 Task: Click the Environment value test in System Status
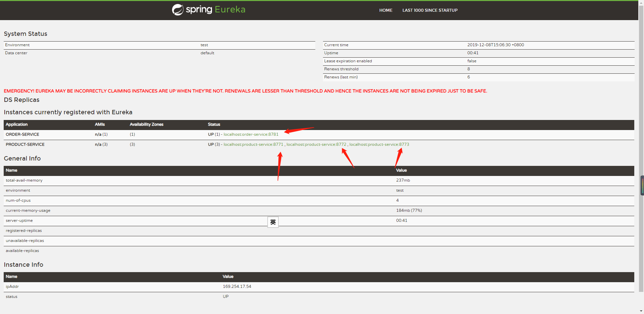[x=204, y=45]
